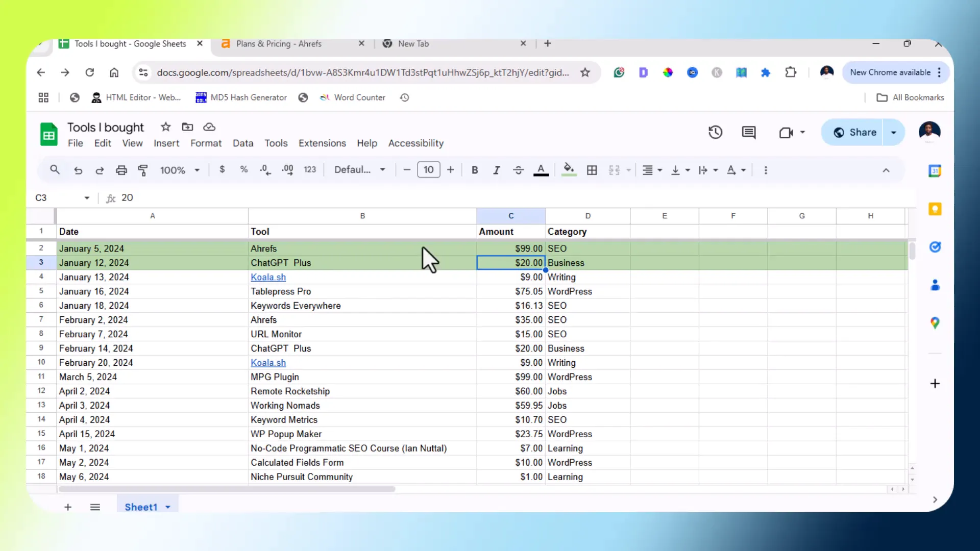Collapse the menus with the up chevron
Image resolution: width=980 pixels, height=551 pixels.
[x=886, y=170]
